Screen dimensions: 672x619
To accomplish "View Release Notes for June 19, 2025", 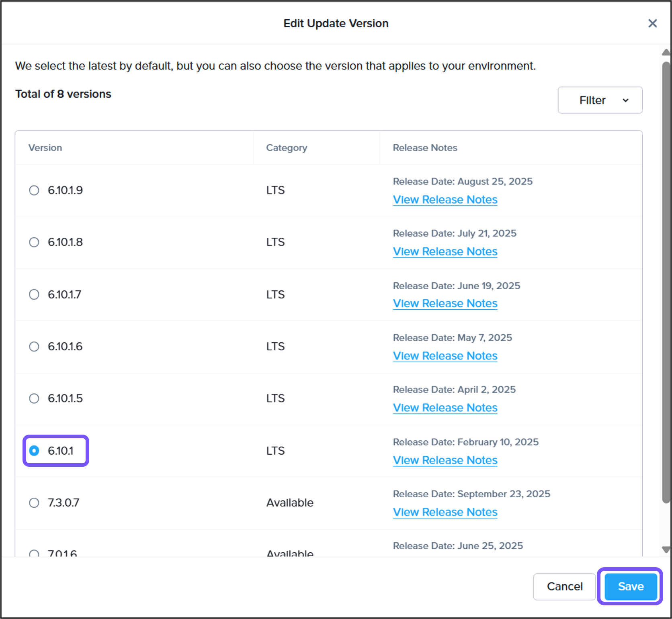I will pos(445,304).
